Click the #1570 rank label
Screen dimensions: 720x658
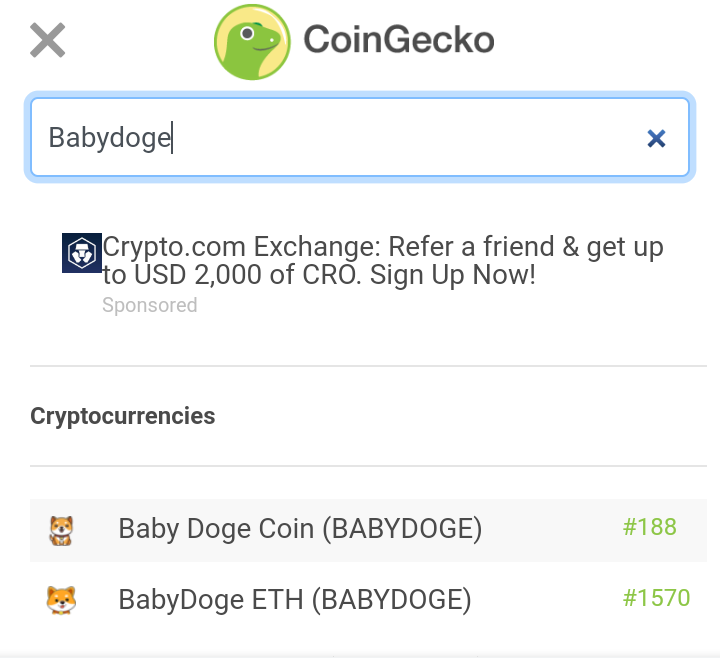(x=656, y=598)
